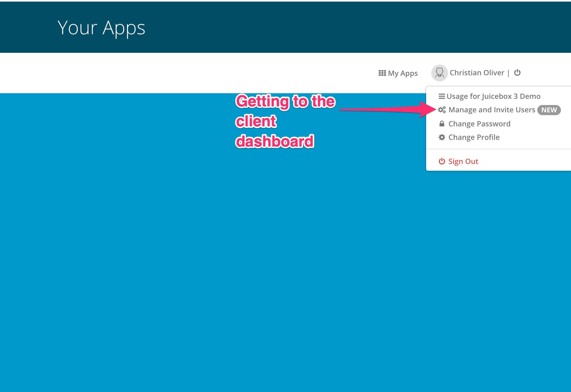Choose Change Password from the menu
The width and height of the screenshot is (571, 392).
(x=479, y=124)
